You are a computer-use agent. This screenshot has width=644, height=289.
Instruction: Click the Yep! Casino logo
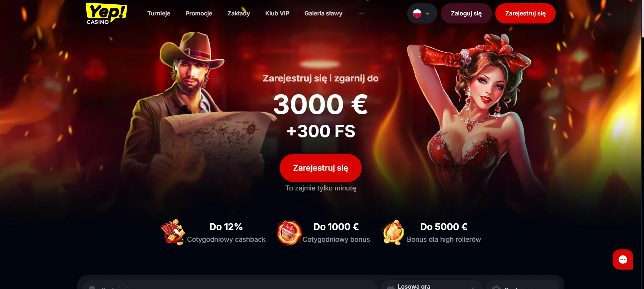[106, 13]
